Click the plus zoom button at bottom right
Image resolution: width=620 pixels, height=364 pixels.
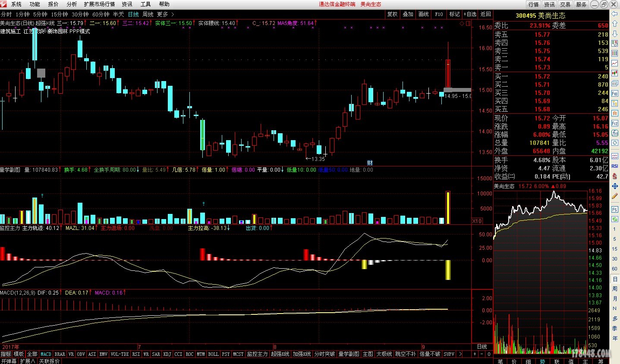coord(474,354)
